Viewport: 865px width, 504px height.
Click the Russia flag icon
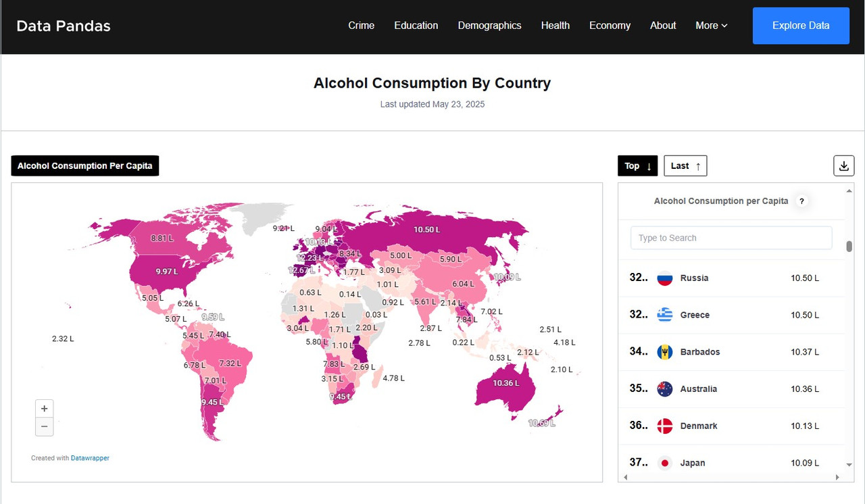[665, 278]
